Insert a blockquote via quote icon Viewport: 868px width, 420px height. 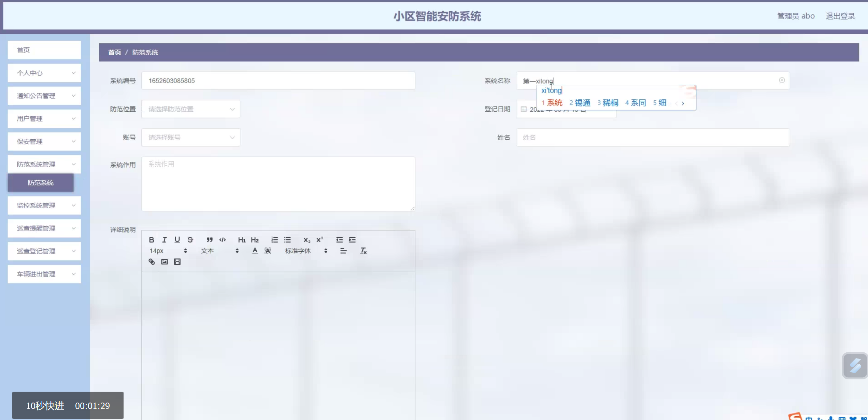(210, 240)
